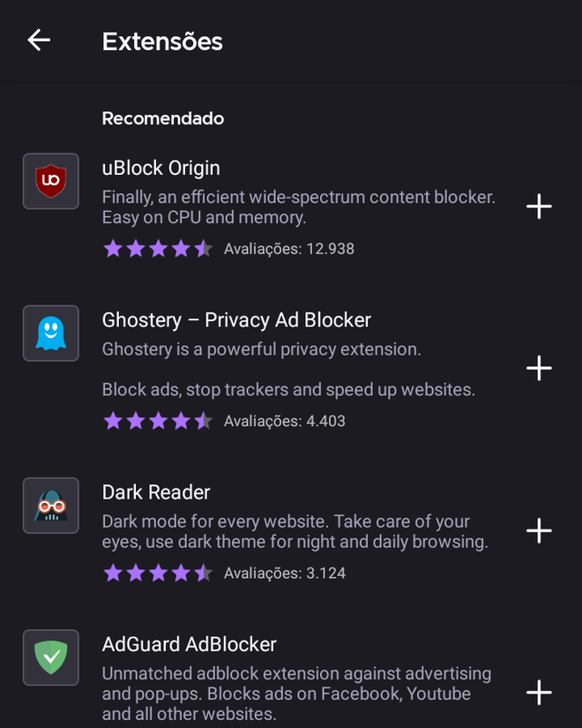Image resolution: width=582 pixels, height=728 pixels.
Task: View uBlock Origin star rating
Action: click(158, 249)
